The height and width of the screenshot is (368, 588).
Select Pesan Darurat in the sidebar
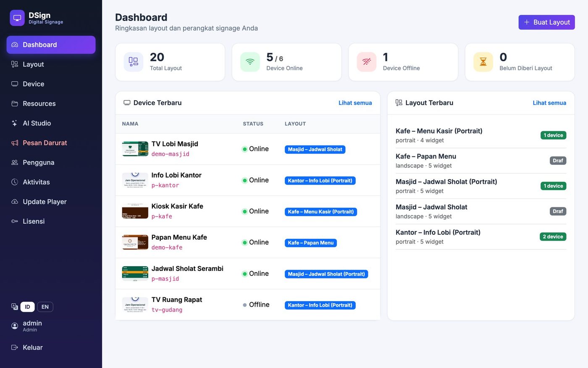51,143
